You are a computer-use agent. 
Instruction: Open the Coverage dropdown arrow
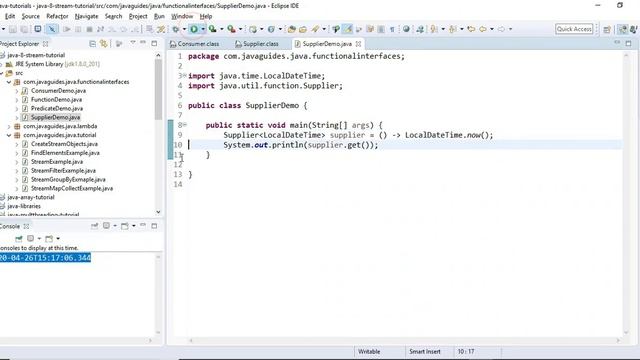222,29
